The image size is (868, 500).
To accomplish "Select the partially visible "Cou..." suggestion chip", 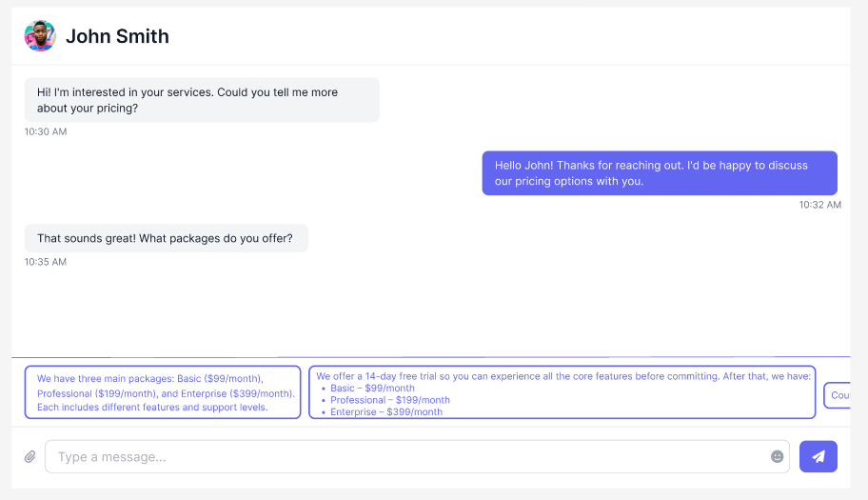I will [838, 394].
